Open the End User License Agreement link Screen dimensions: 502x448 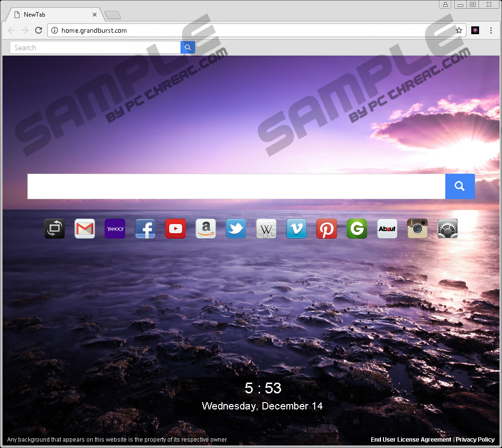[411, 440]
